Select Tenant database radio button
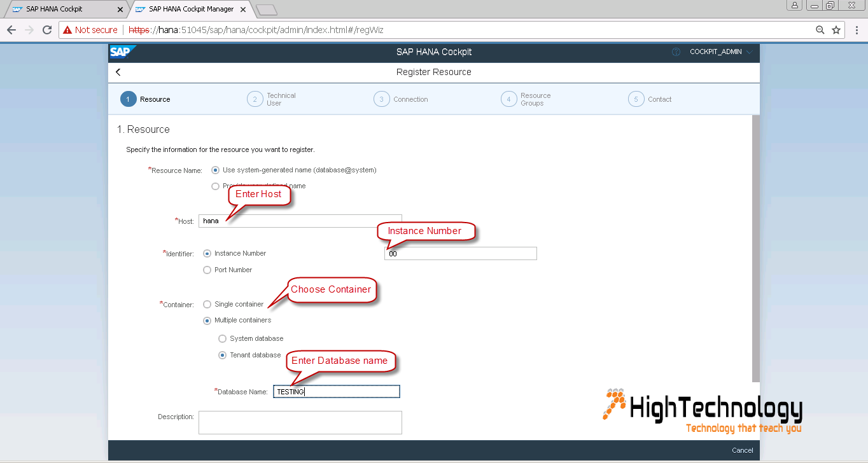Screen dimensions: 868x463 (x=222, y=356)
